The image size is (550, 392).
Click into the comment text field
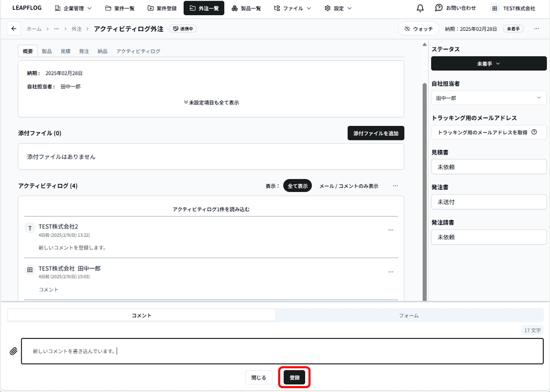coord(282,351)
